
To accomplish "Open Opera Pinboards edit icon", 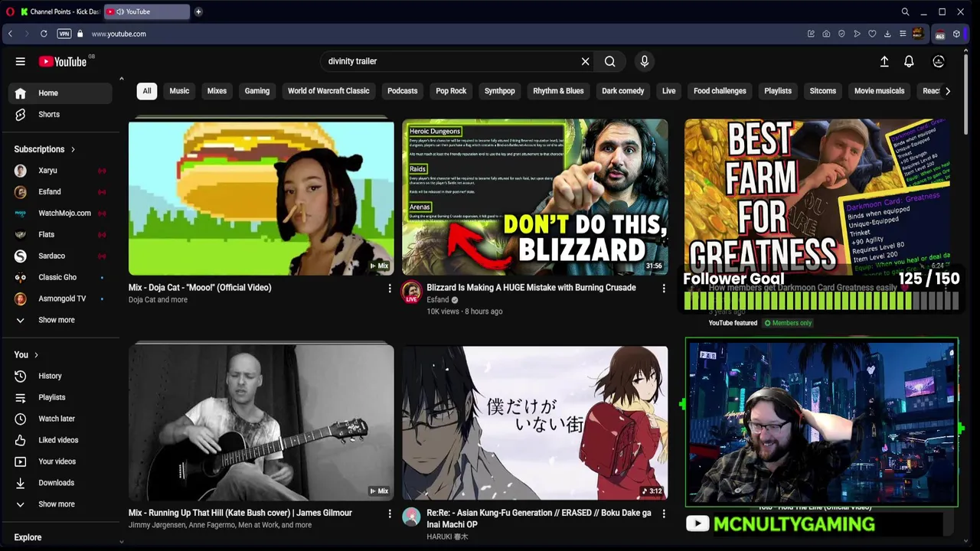I will [811, 34].
